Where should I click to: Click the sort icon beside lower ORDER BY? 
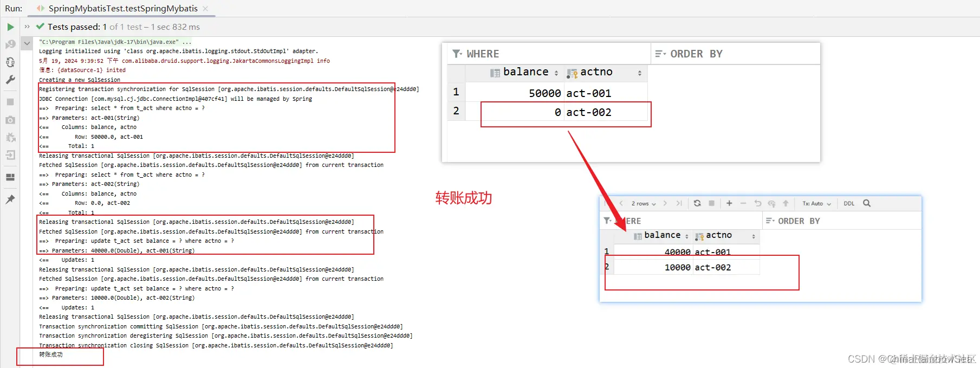pos(770,221)
